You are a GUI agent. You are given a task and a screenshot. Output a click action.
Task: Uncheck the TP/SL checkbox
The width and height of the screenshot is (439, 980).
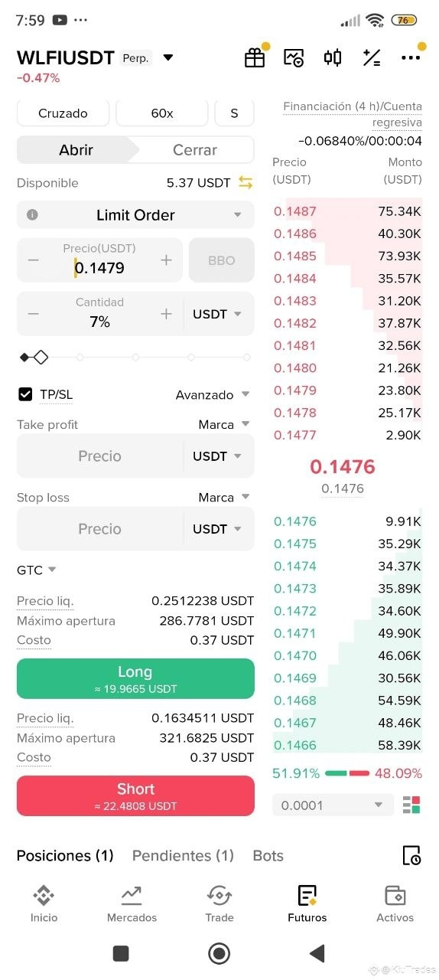pyautogui.click(x=25, y=394)
